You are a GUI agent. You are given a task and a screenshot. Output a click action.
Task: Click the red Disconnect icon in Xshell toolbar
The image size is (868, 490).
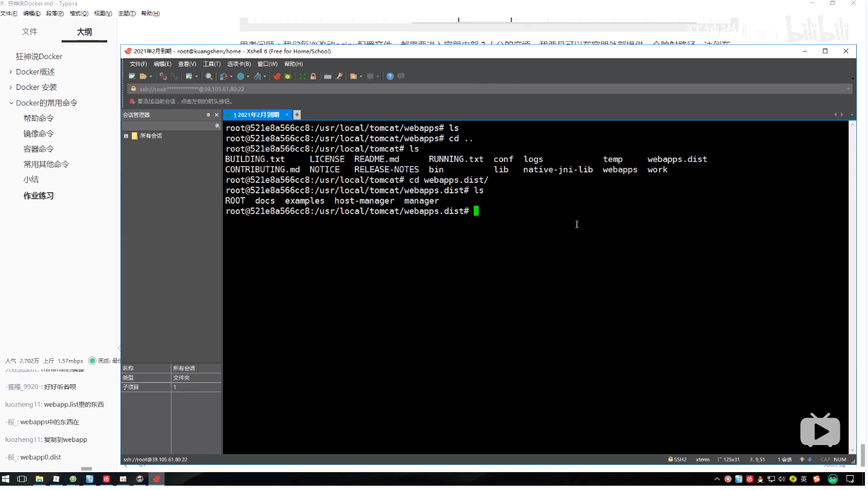click(x=163, y=76)
